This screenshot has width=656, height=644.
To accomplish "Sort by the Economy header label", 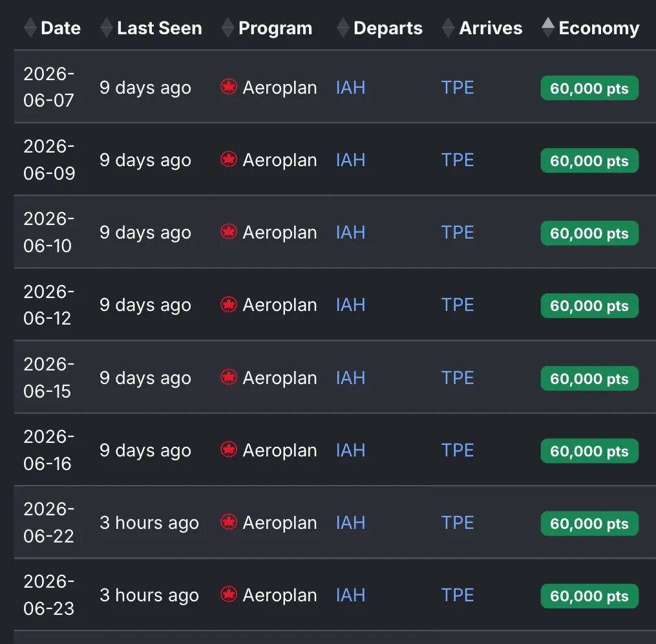I will click(x=598, y=28).
